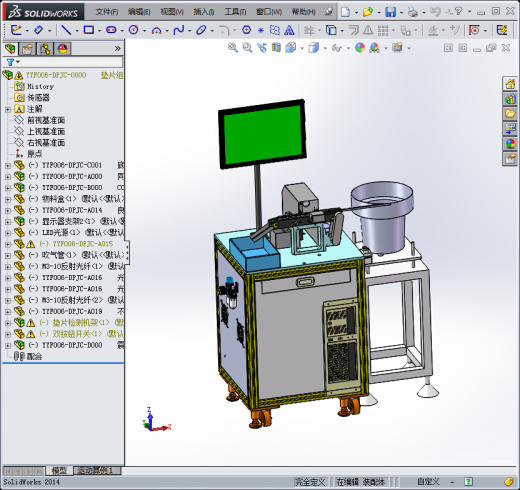Expand the 吹气管<1> component
The width and height of the screenshot is (520, 490).
(x=8, y=255)
